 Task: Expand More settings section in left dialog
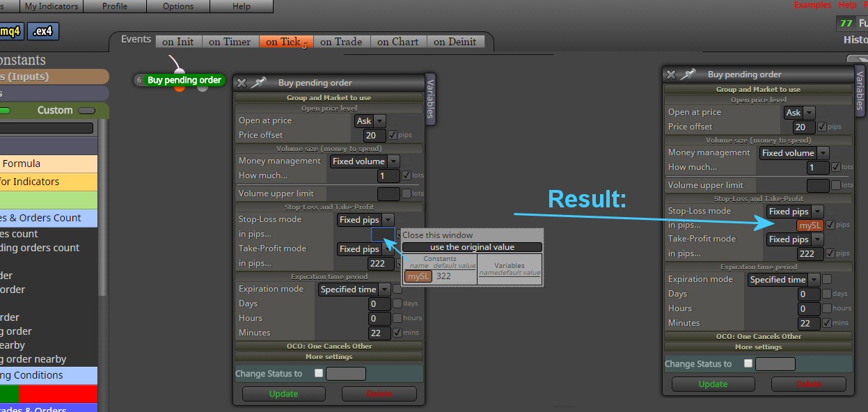pyautogui.click(x=329, y=356)
